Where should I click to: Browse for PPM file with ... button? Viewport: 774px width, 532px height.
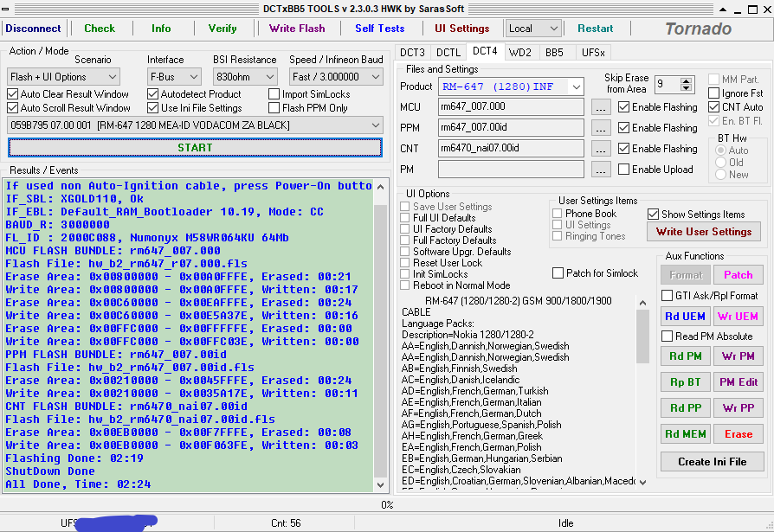point(600,128)
